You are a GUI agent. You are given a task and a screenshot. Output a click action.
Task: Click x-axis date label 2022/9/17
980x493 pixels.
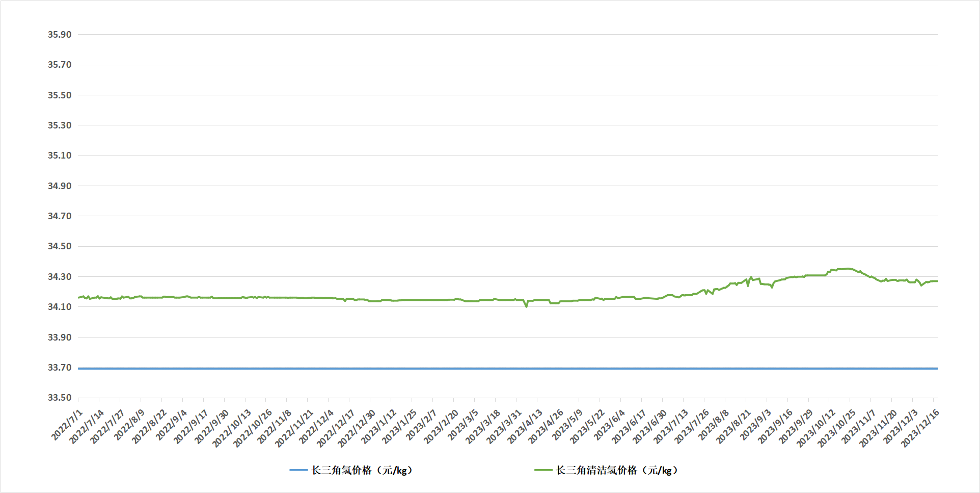pyautogui.click(x=191, y=426)
